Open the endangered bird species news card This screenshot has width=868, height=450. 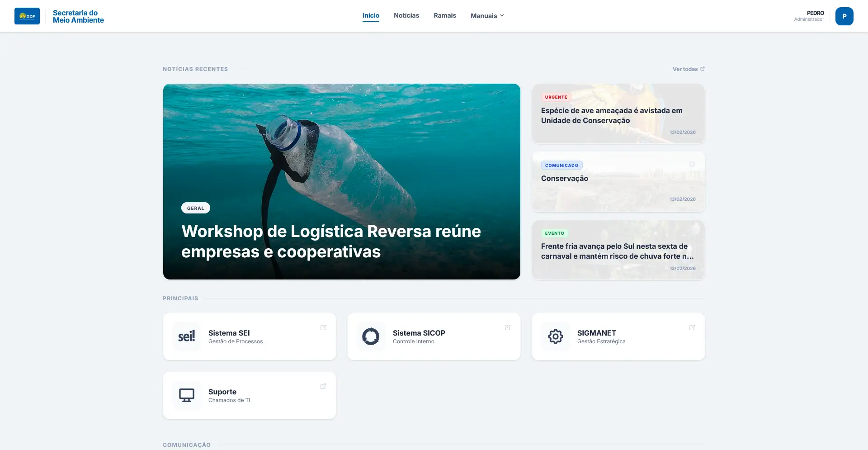pyautogui.click(x=618, y=114)
